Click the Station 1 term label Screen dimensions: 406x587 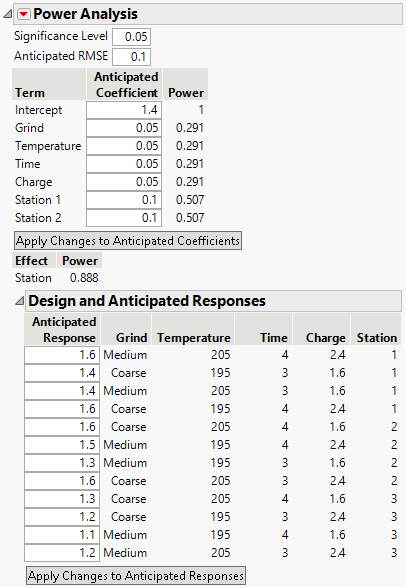tap(38, 200)
